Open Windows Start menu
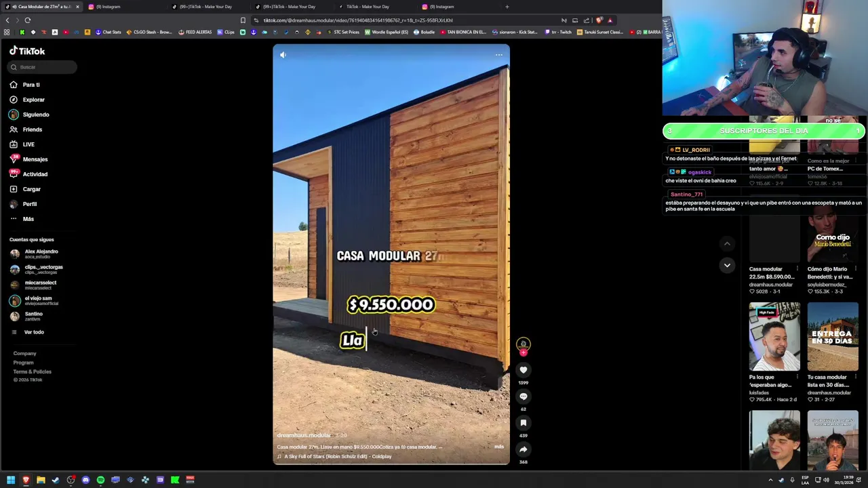This screenshot has height=488, width=868. tap(11, 480)
